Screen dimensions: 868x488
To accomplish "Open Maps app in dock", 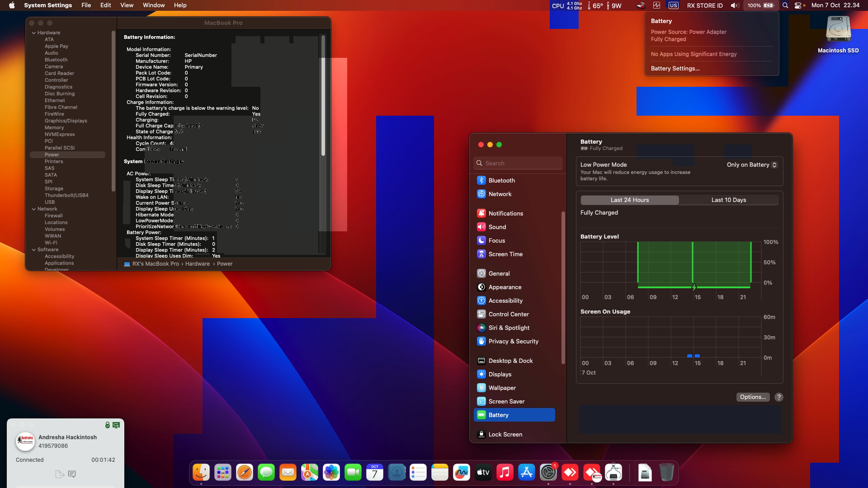I will [x=310, y=473].
